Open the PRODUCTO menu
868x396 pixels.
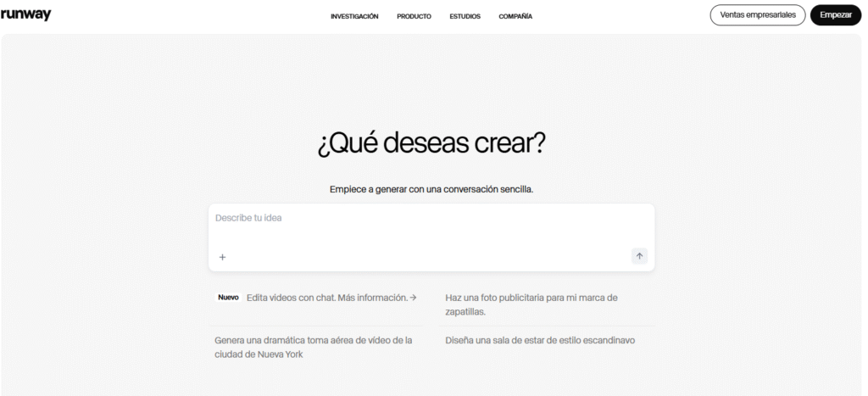(414, 16)
